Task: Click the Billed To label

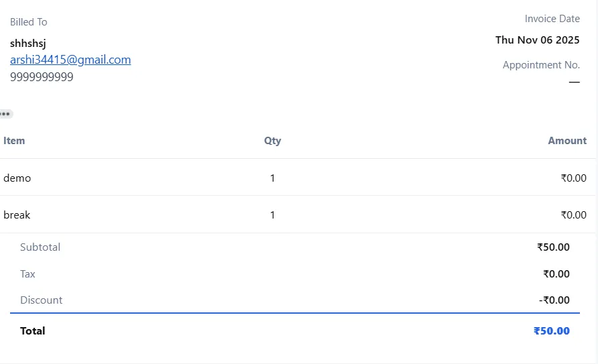Action: coord(29,22)
